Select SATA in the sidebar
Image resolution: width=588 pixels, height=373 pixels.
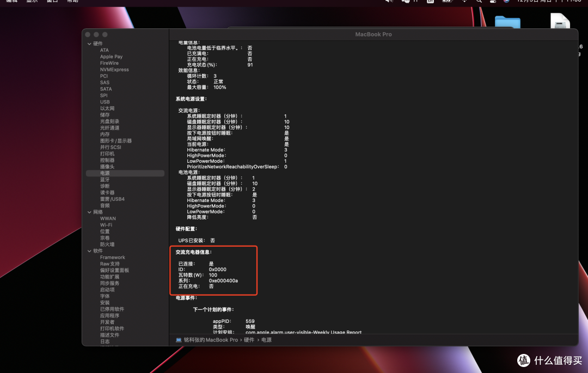coord(106,89)
